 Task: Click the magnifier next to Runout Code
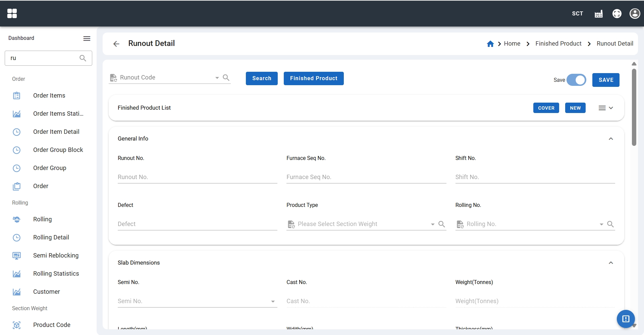point(226,78)
